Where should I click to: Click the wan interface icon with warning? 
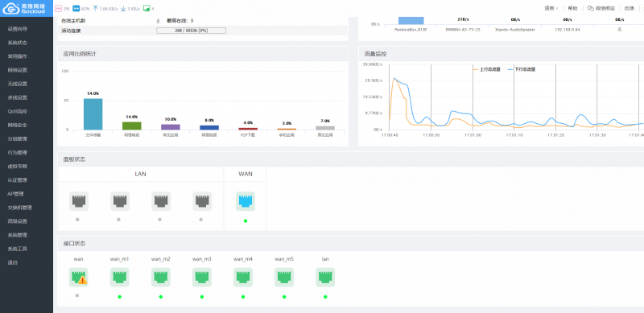pos(78,278)
